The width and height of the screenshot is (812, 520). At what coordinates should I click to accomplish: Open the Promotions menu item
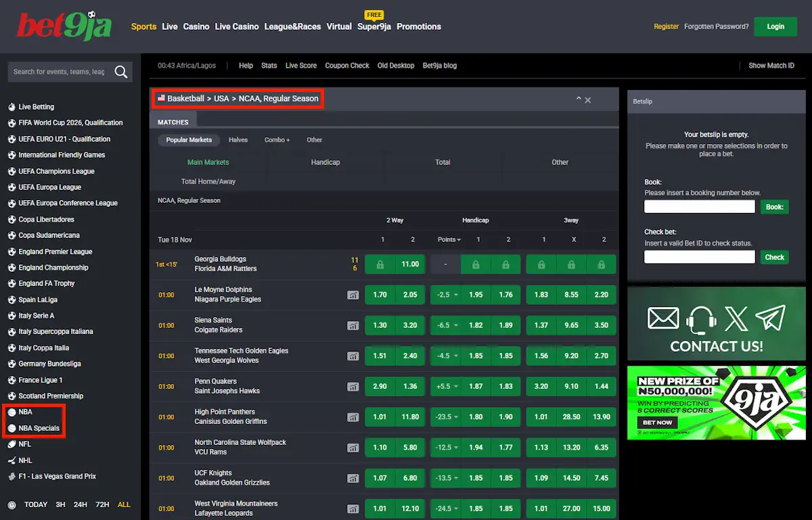click(419, 26)
